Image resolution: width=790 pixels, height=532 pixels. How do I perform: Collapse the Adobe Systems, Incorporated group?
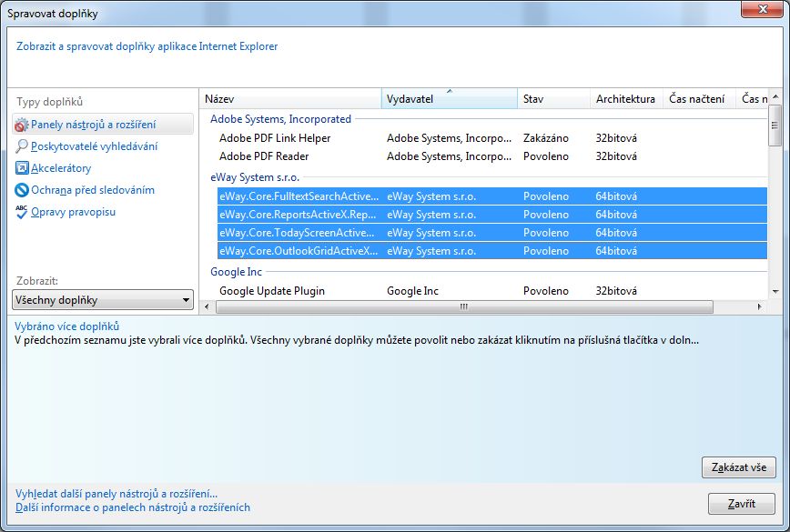tap(280, 119)
